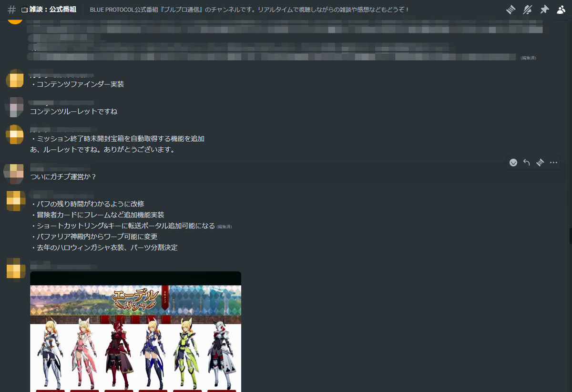Click line ・冒険者カードにフレームなど追加機能実装
Viewport: 572px width, 392px height.
click(x=97, y=215)
